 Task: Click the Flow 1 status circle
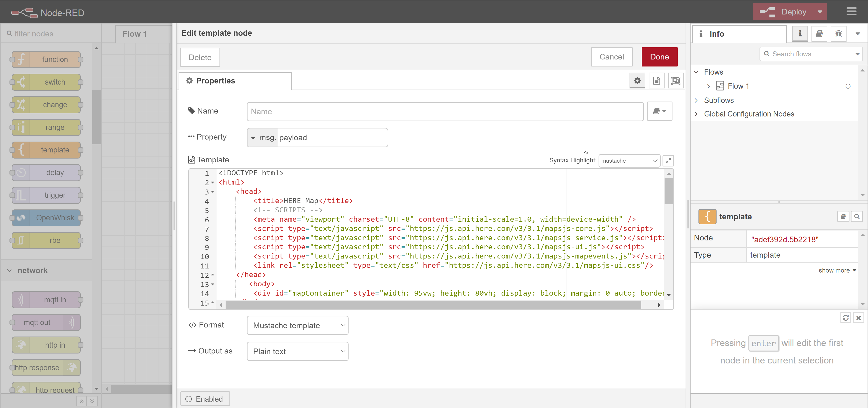(x=848, y=86)
